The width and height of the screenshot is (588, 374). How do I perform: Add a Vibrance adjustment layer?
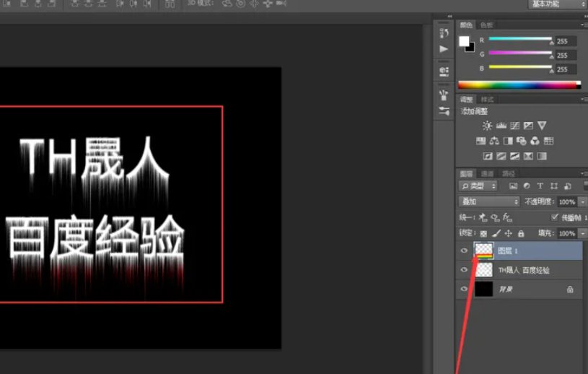pos(542,126)
